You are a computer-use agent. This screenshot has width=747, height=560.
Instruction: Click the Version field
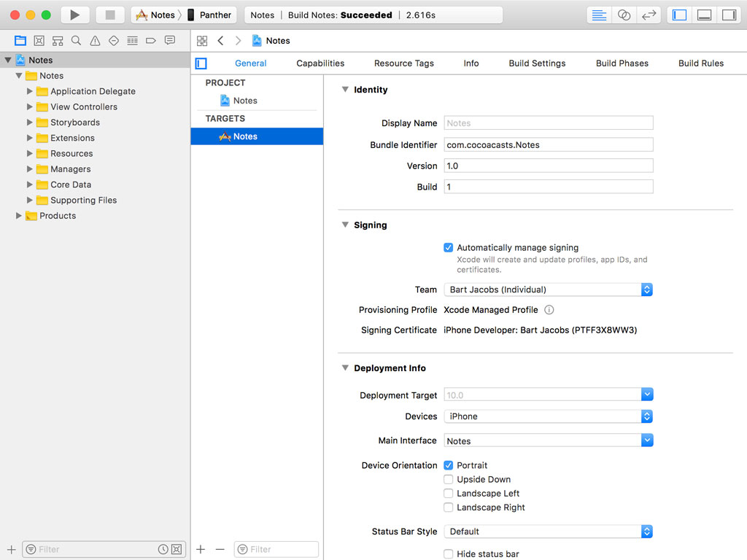[x=549, y=166]
